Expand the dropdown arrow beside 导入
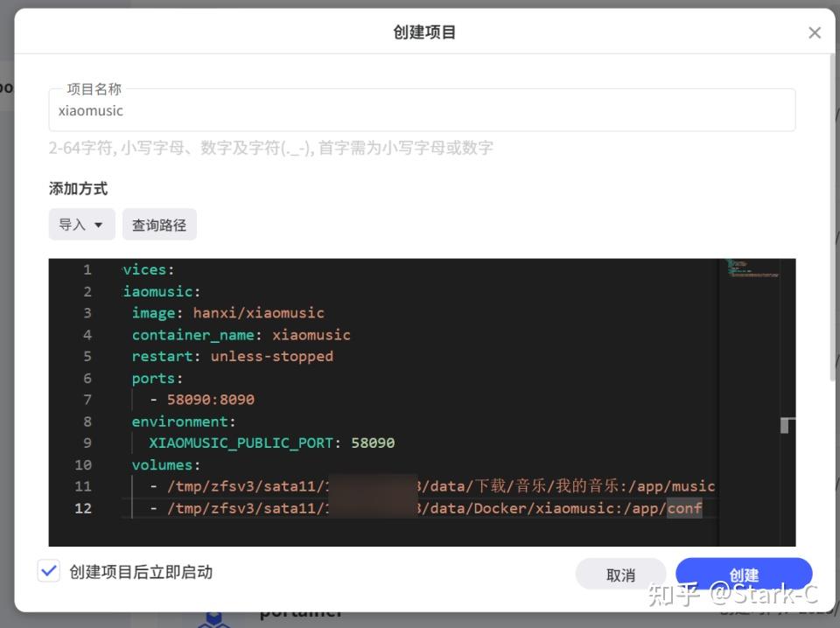The width and height of the screenshot is (840, 628). [97, 225]
